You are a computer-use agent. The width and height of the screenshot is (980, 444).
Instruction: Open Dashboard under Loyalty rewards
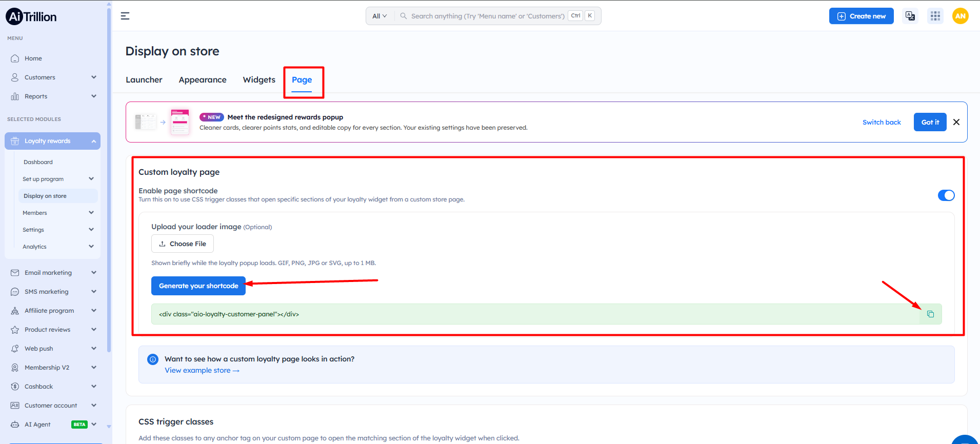[38, 162]
